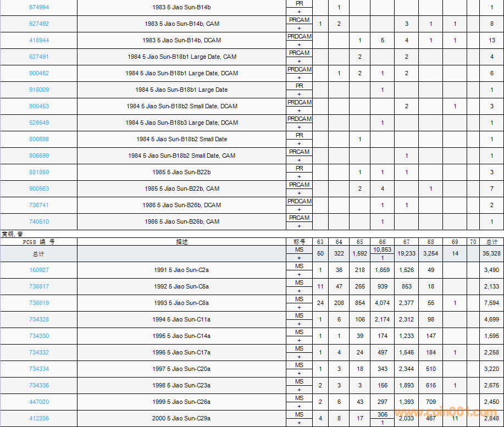Open the 738741 coin link
The image size is (504, 427).
[39, 205]
